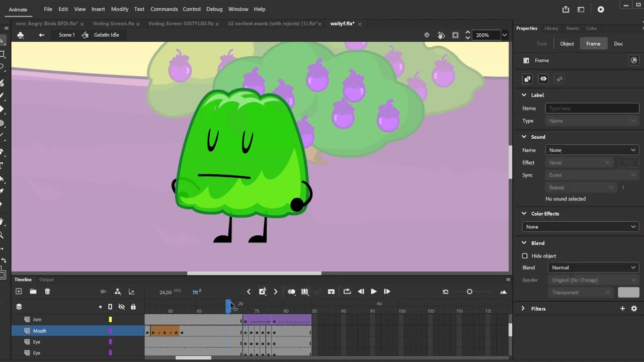The width and height of the screenshot is (644, 362).
Task: Open the File menu
Action: 48,9
